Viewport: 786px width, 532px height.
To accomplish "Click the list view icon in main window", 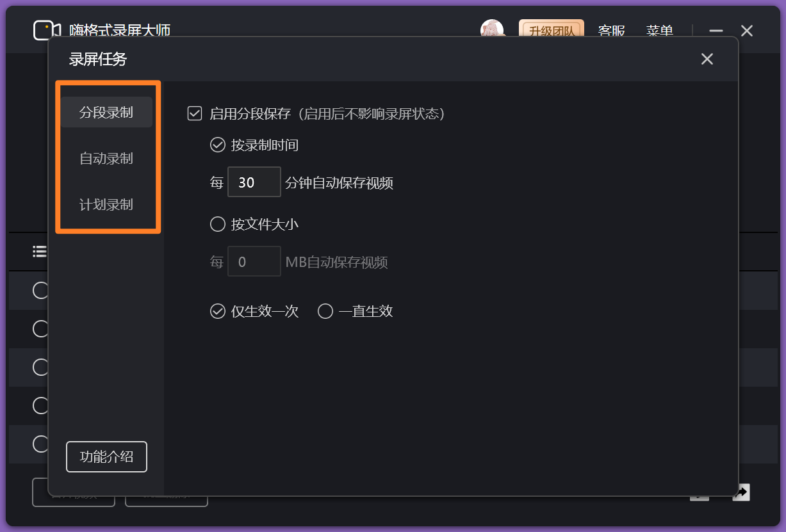I will pyautogui.click(x=40, y=251).
